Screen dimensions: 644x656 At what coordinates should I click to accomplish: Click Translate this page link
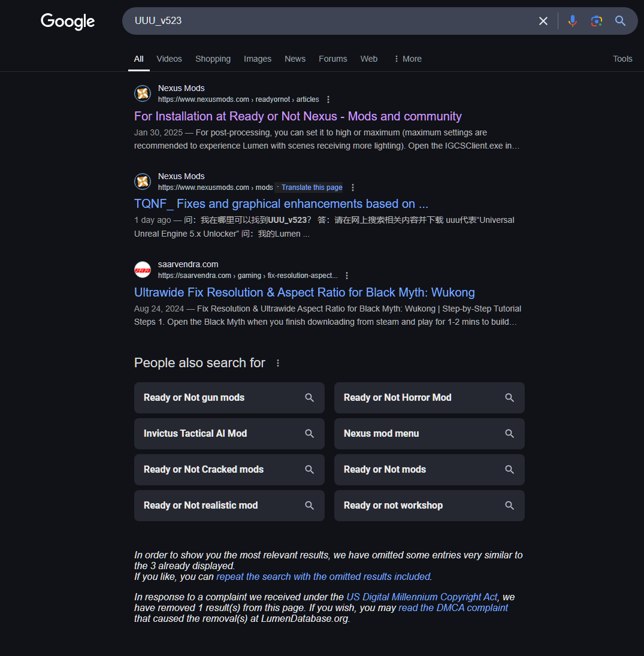coord(312,188)
